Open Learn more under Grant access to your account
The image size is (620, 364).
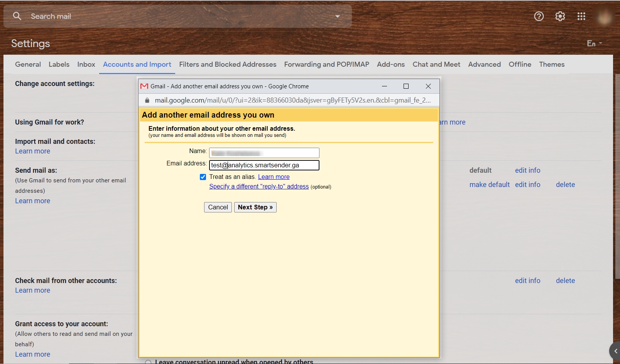(x=32, y=354)
